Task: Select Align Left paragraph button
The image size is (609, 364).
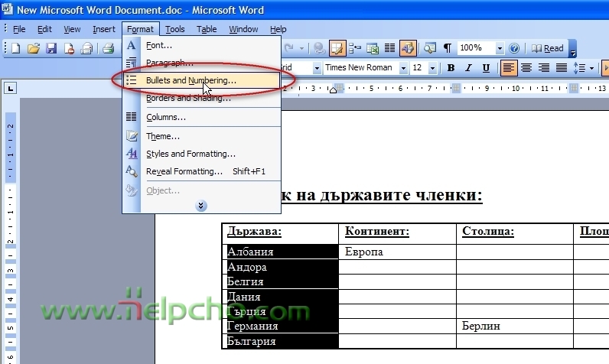Action: (x=509, y=68)
